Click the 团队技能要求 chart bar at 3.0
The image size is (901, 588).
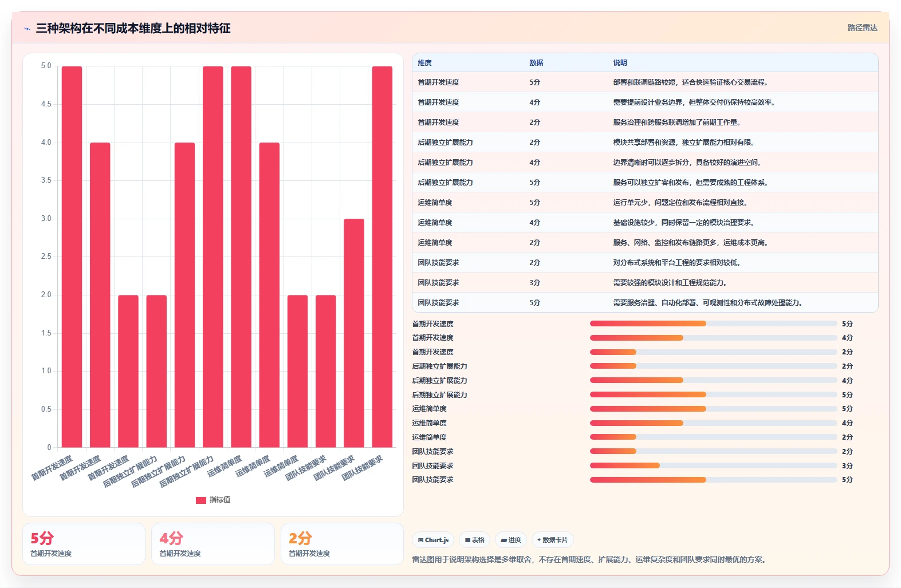(x=354, y=333)
